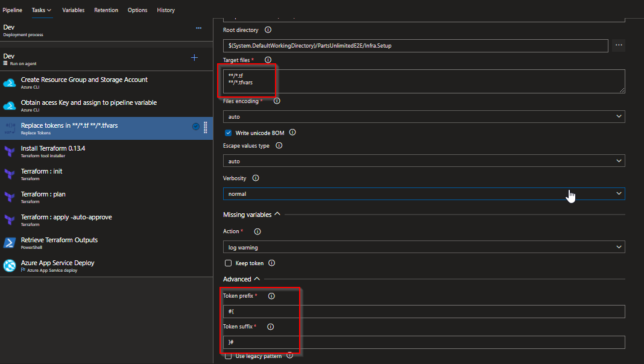Open the Pipeline tab
Screen dimensions: 644x364
tap(12, 10)
